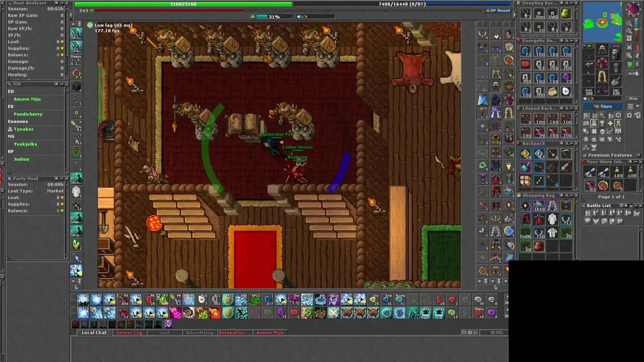This screenshot has width=644, height=362.
Task: Open the Store button
Action: [x=602, y=106]
